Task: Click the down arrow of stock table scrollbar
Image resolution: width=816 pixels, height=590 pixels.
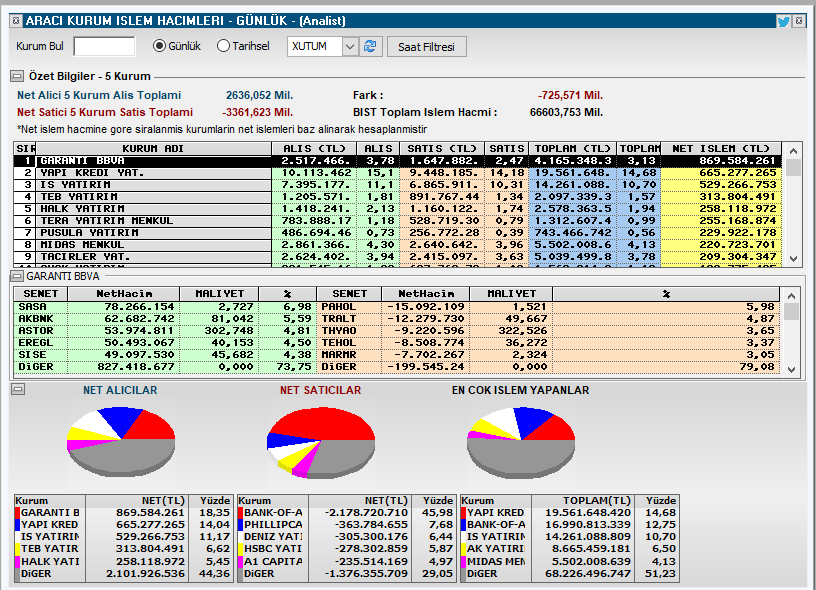Action: point(792,370)
